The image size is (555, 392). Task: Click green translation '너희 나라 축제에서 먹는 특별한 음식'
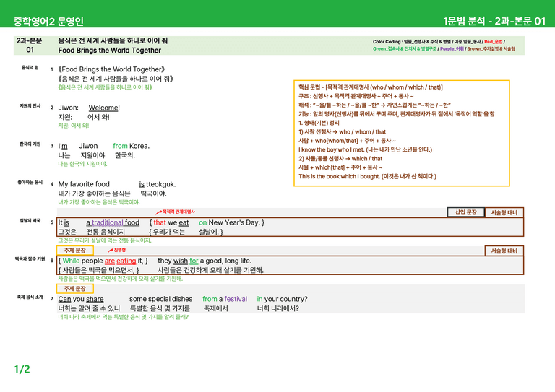123,317
